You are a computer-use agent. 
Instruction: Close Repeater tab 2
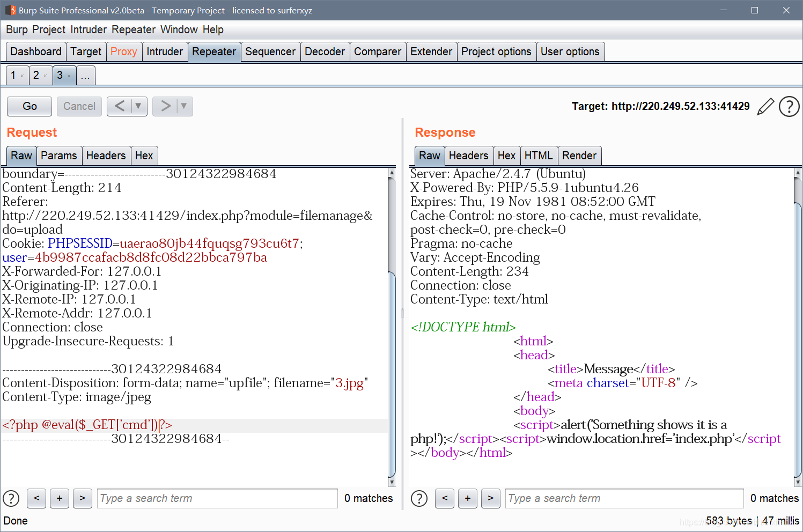pos(45,76)
